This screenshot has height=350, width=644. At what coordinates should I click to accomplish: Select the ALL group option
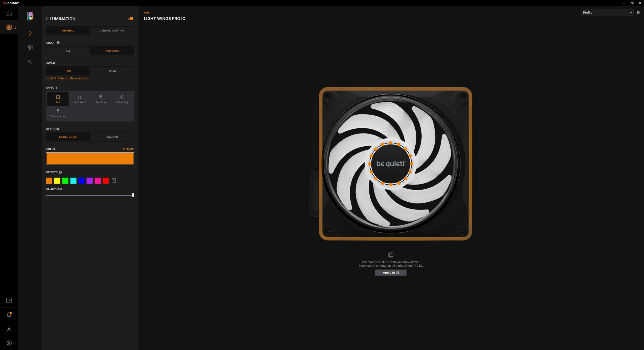68,51
